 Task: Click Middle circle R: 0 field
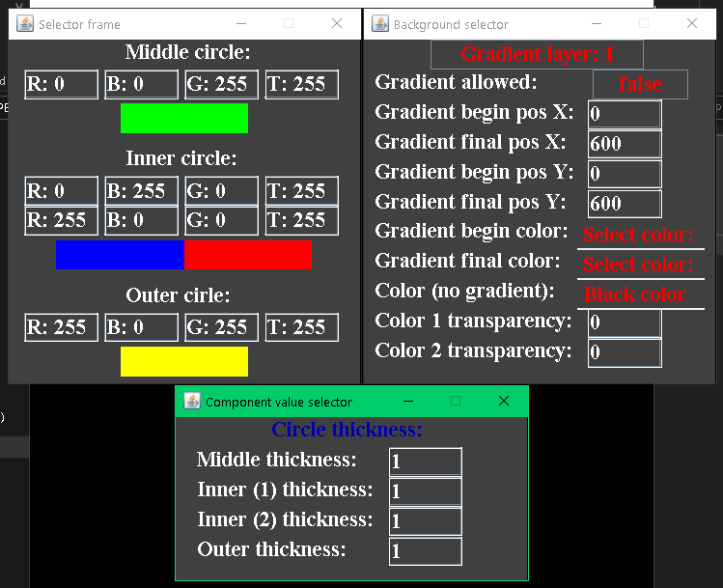pos(62,84)
